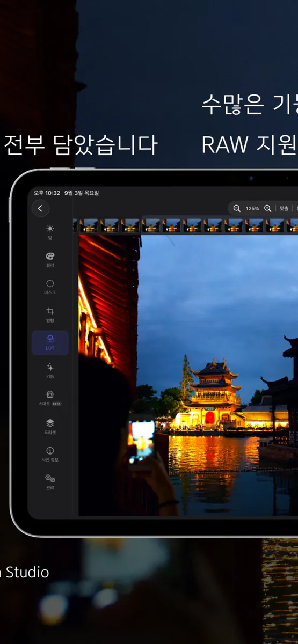Zoom out with the minus magnifier

pos(237,208)
